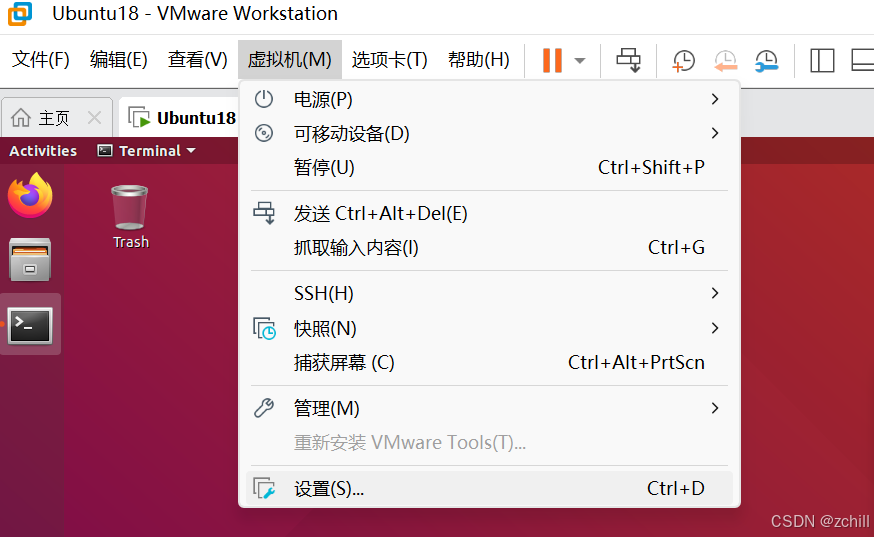Expand the 电源(P) submenu arrow

[715, 99]
